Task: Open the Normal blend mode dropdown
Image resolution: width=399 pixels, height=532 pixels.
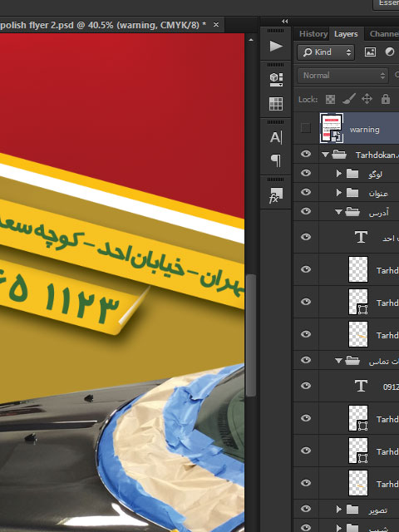Action: pyautogui.click(x=342, y=76)
